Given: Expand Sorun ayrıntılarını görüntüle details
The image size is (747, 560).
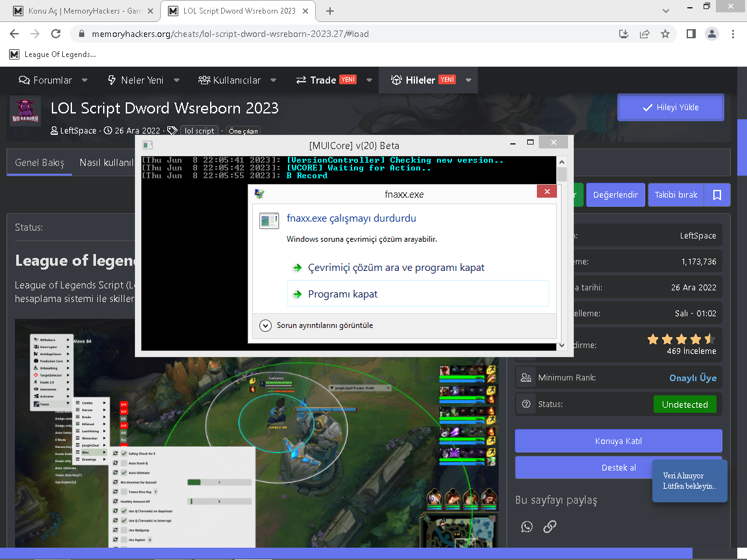Looking at the screenshot, I should coord(316,325).
